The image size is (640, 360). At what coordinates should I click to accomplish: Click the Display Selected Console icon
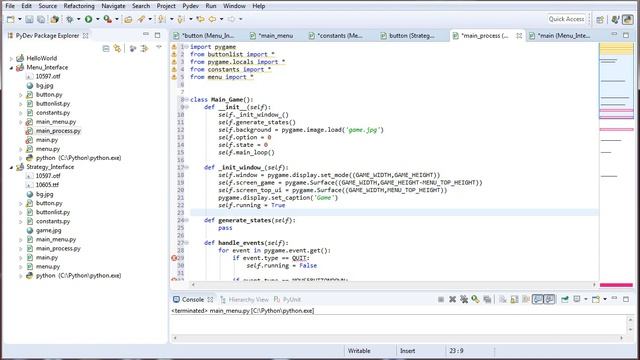(x=577, y=300)
